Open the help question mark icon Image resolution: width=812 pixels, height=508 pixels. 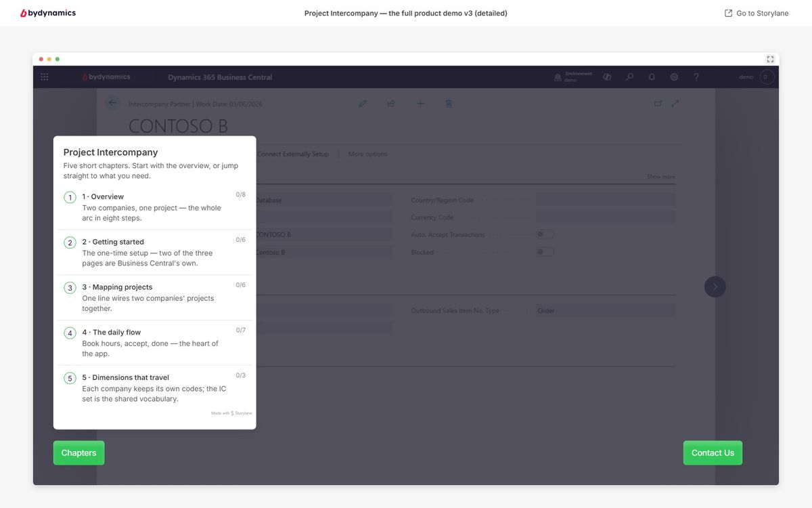696,77
